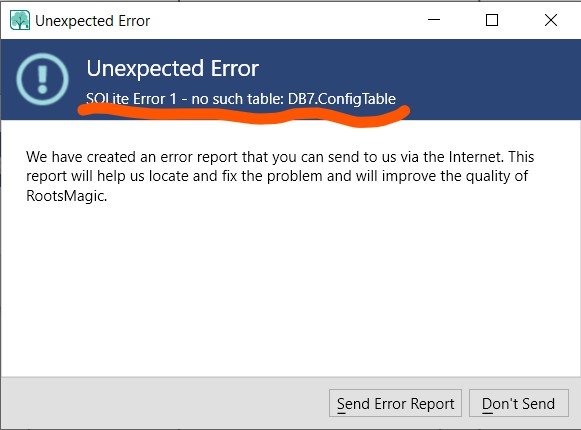
Task: Maximize the Unexpected Error window
Action: click(492, 20)
